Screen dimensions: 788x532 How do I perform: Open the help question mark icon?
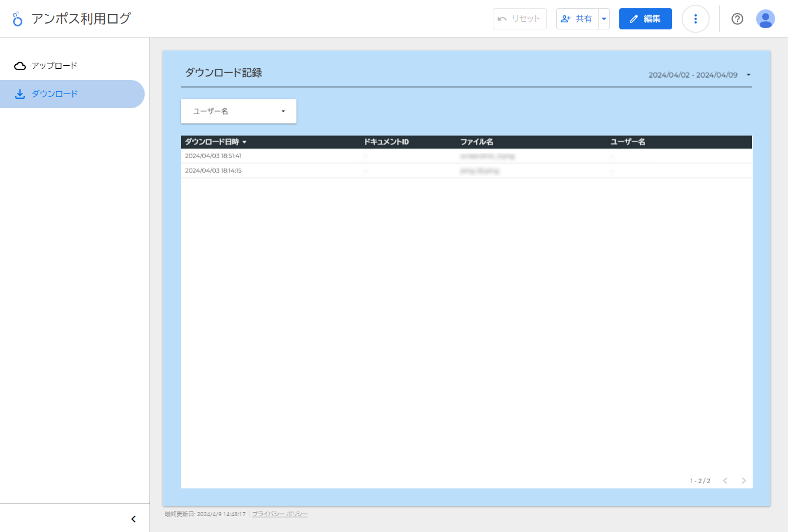[737, 19]
